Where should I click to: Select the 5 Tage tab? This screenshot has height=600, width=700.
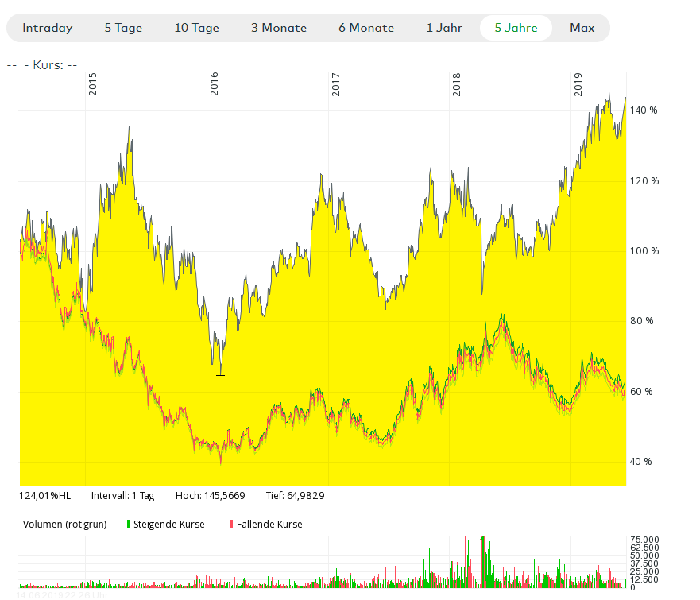pos(123,28)
